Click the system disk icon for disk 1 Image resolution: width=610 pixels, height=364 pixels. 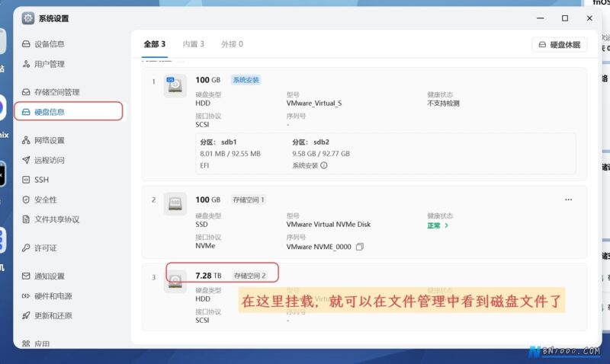click(175, 85)
